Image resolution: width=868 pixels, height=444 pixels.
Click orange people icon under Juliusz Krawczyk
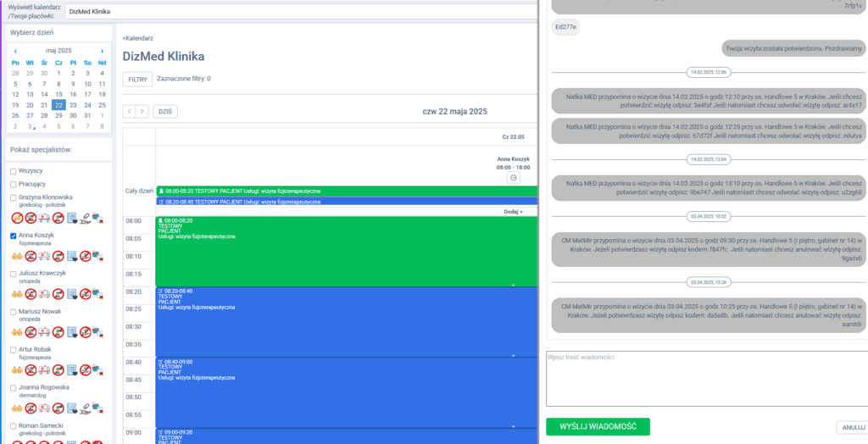pyautogui.click(x=16, y=296)
